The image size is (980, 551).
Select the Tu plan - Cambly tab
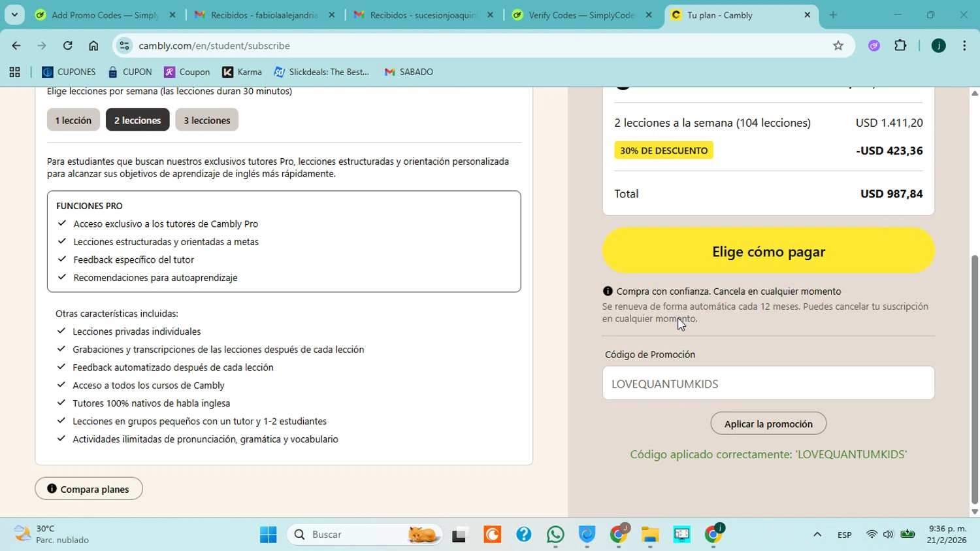742,14
